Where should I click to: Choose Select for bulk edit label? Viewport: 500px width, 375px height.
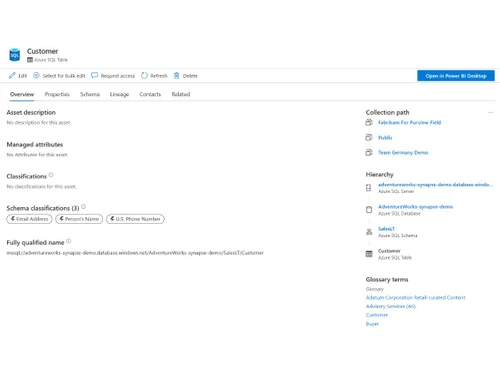click(64, 76)
